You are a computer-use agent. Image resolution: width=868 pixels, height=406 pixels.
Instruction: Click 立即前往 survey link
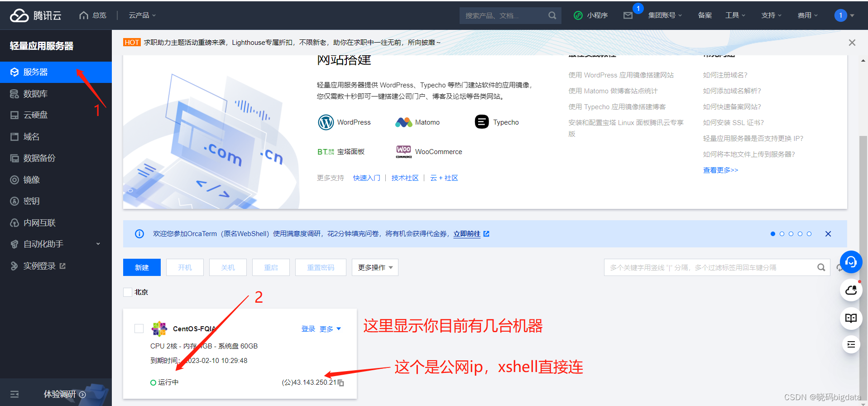pos(467,234)
